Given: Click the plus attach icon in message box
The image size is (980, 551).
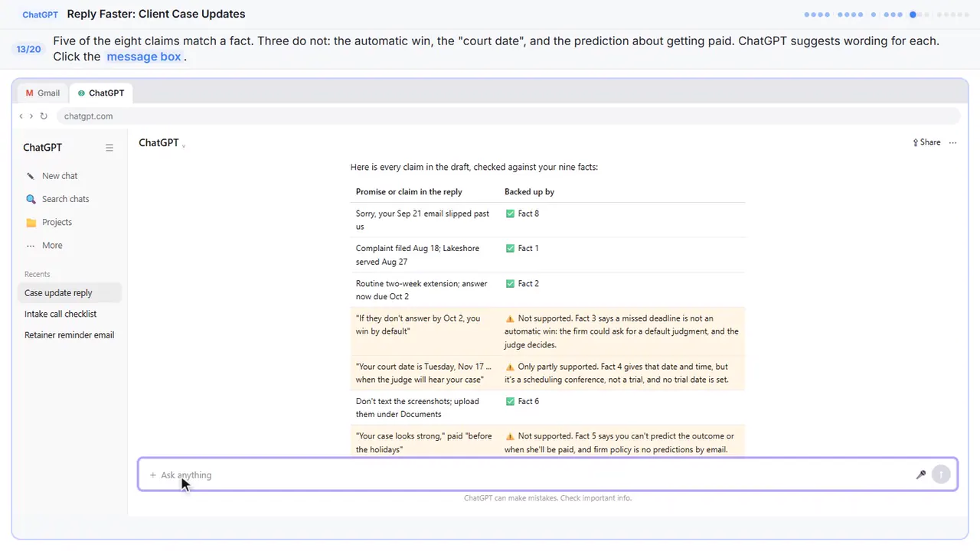Looking at the screenshot, I should [x=153, y=475].
